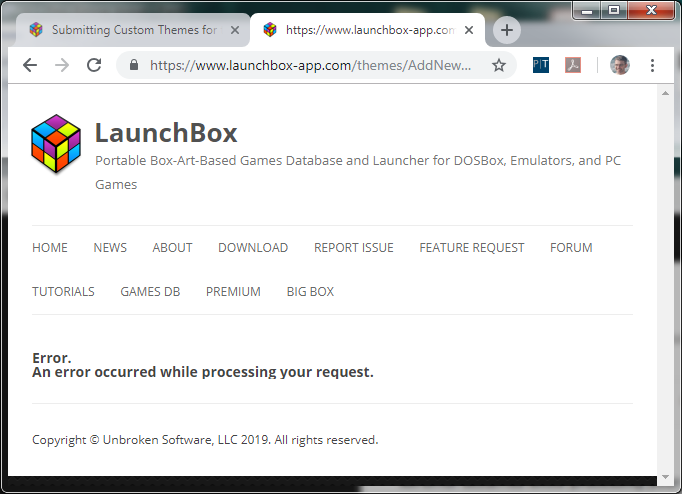Click the browser forward arrow
This screenshot has height=494, width=682.
[x=62, y=65]
